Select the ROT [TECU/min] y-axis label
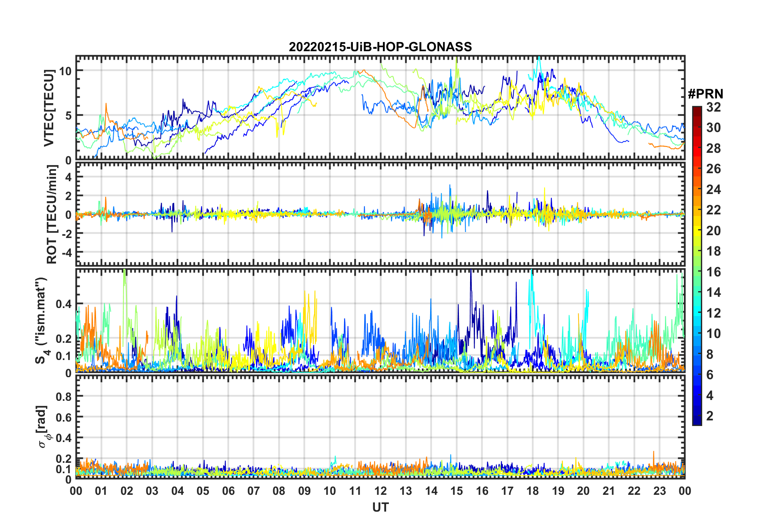Screen dimensions: 761x532 (52, 214)
